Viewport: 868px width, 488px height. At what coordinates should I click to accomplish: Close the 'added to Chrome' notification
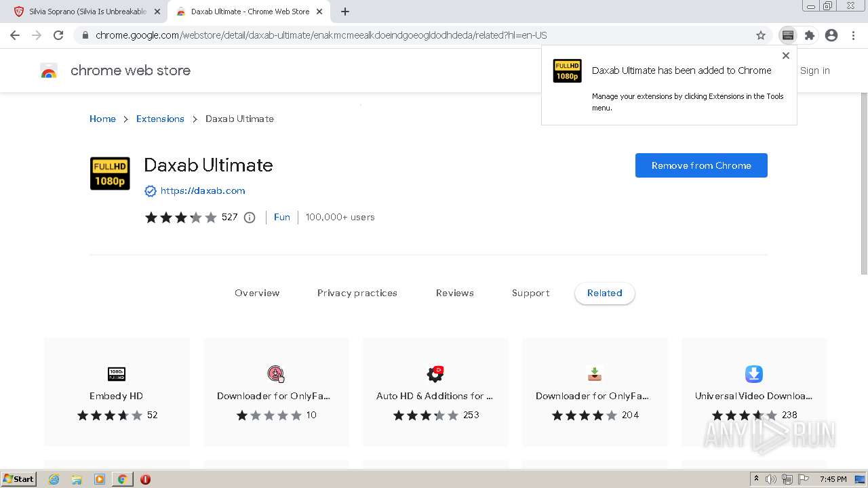[x=786, y=56]
